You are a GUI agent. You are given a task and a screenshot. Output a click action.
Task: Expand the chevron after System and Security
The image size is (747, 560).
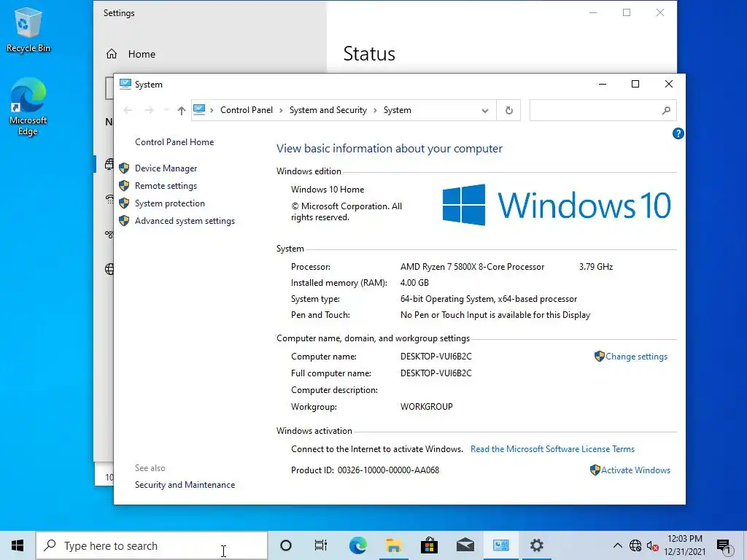375,111
